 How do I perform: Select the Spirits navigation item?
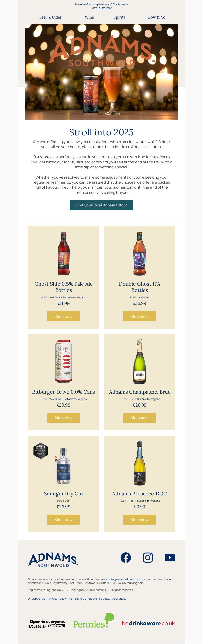[119, 17]
